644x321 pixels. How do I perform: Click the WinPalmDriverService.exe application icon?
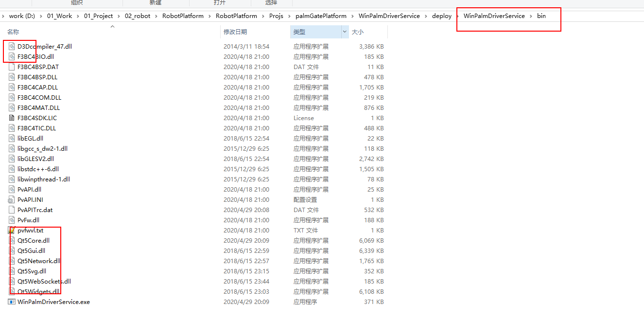pos(12,302)
